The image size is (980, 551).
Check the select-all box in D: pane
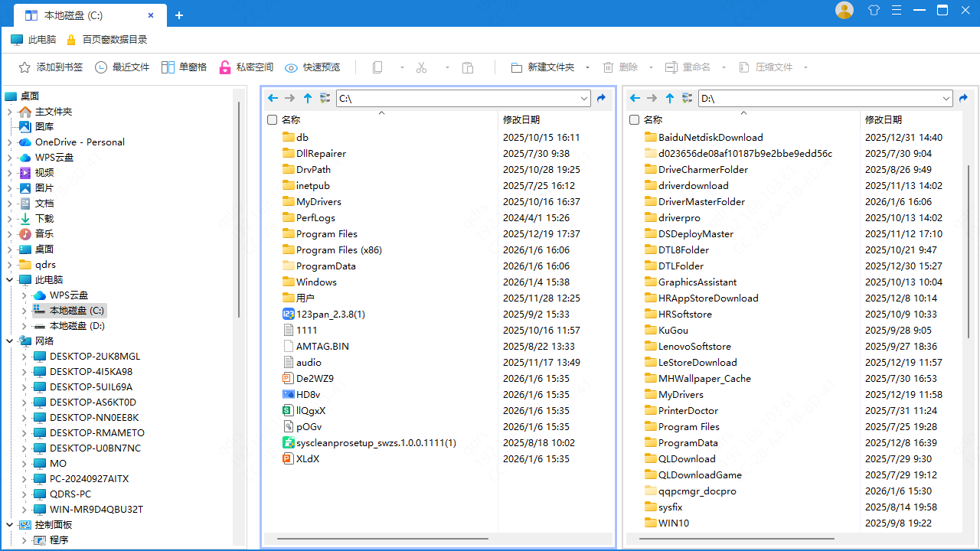[634, 119]
